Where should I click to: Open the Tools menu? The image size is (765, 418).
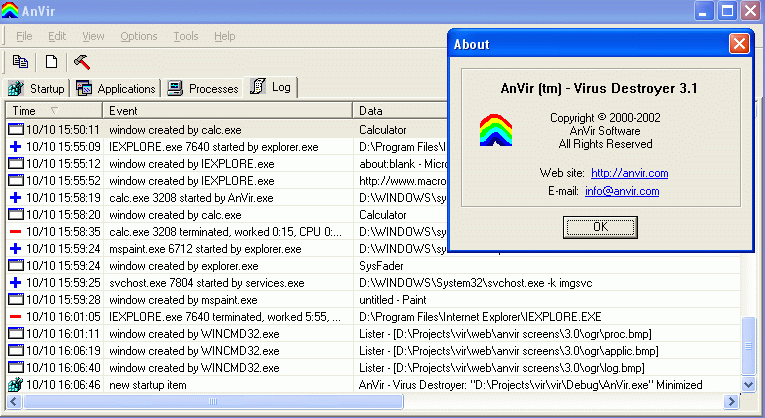185,36
